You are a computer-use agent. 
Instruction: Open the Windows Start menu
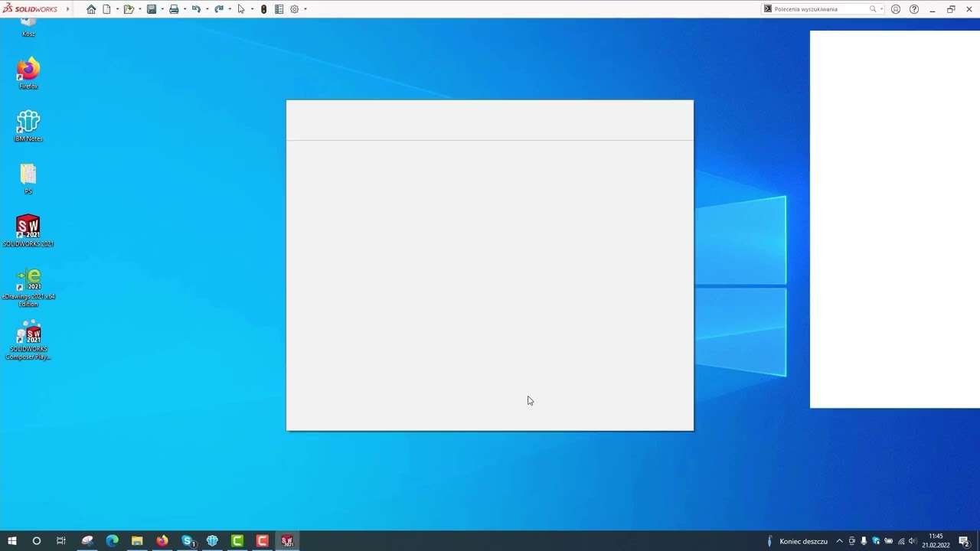point(11,541)
